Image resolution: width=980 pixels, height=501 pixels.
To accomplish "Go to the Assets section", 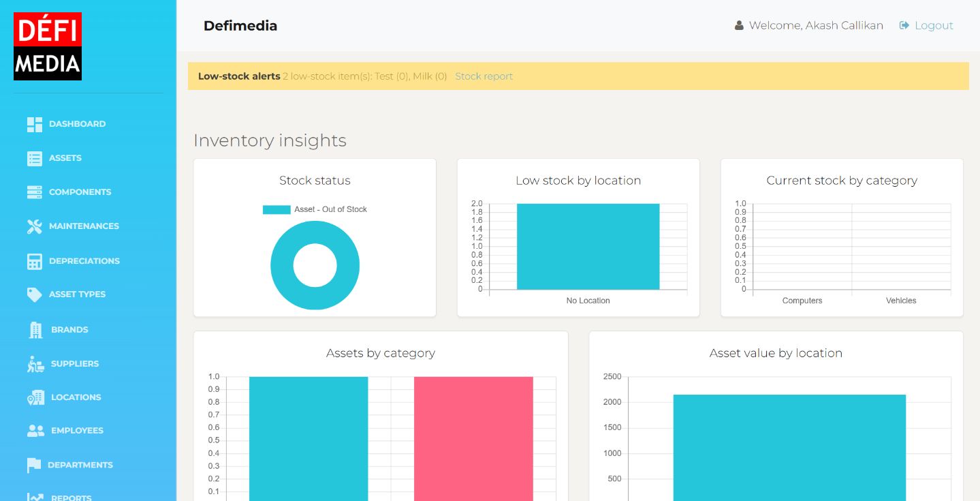I will (x=65, y=158).
